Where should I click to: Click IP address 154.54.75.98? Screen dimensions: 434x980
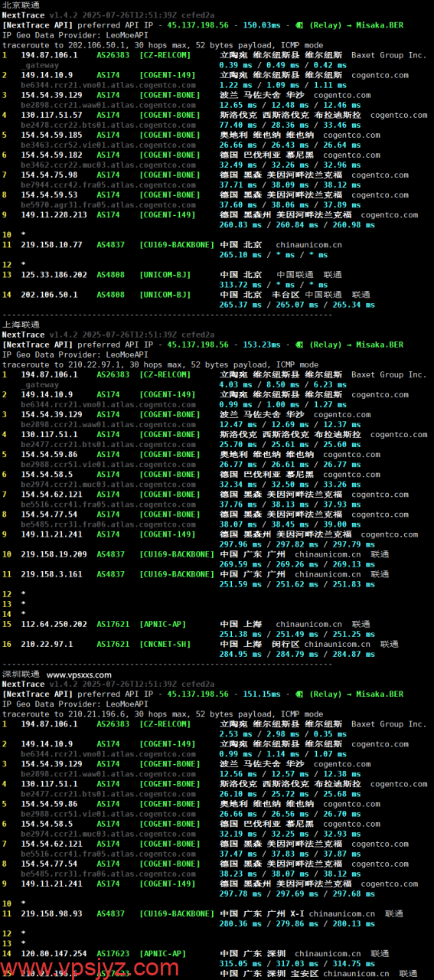pos(49,175)
